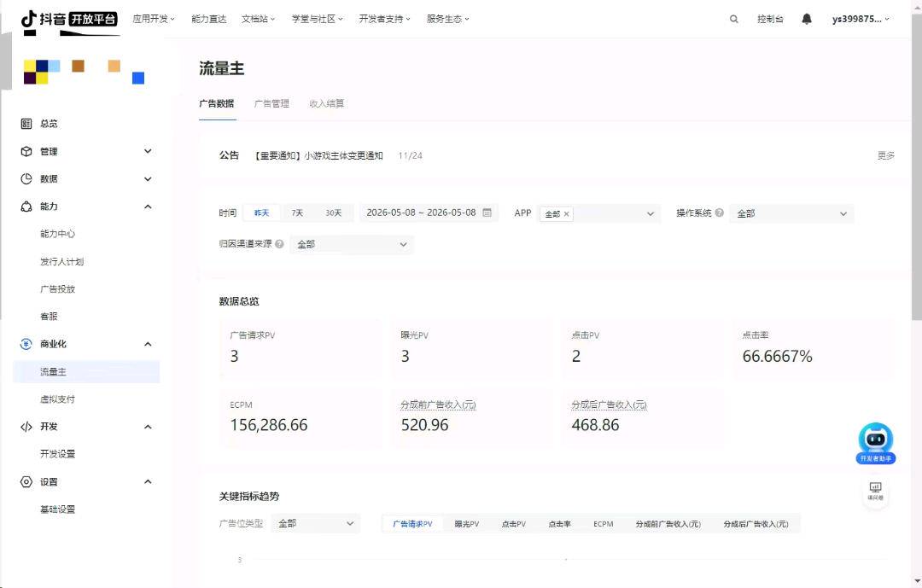Open the 操作系统 dropdown
The height and width of the screenshot is (588, 922).
791,213
